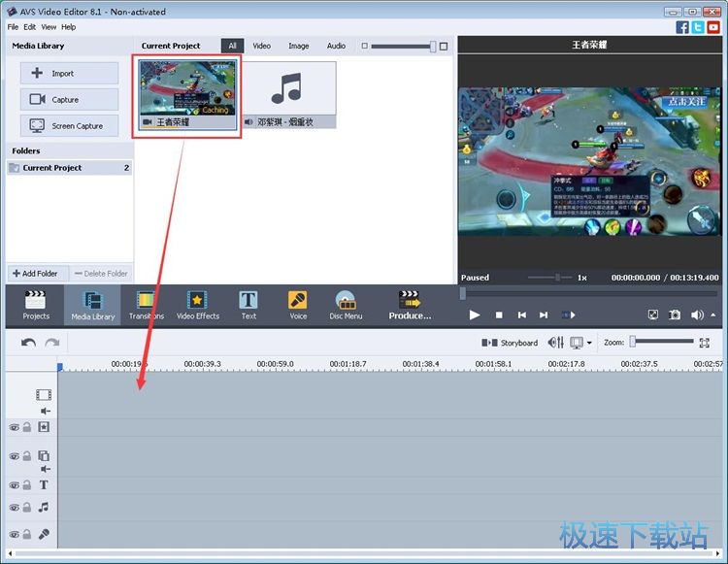Set thumbnails to largest size icon
Viewport: 728px width, 564px height.
point(444,46)
